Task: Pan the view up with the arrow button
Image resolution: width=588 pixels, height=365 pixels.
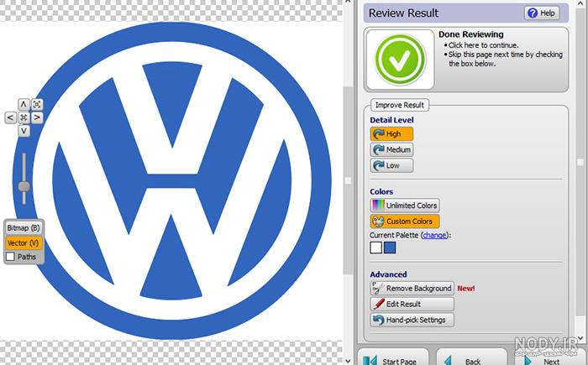Action: coord(24,104)
